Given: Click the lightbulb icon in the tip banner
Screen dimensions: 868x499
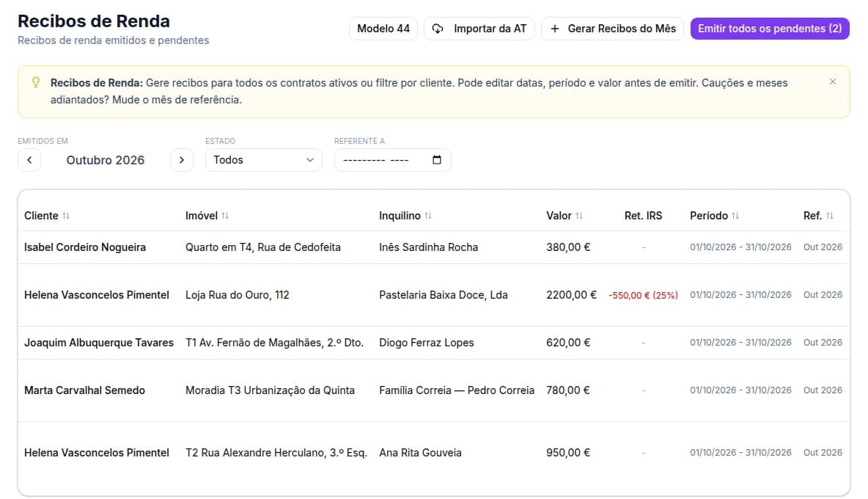Looking at the screenshot, I should (x=36, y=82).
